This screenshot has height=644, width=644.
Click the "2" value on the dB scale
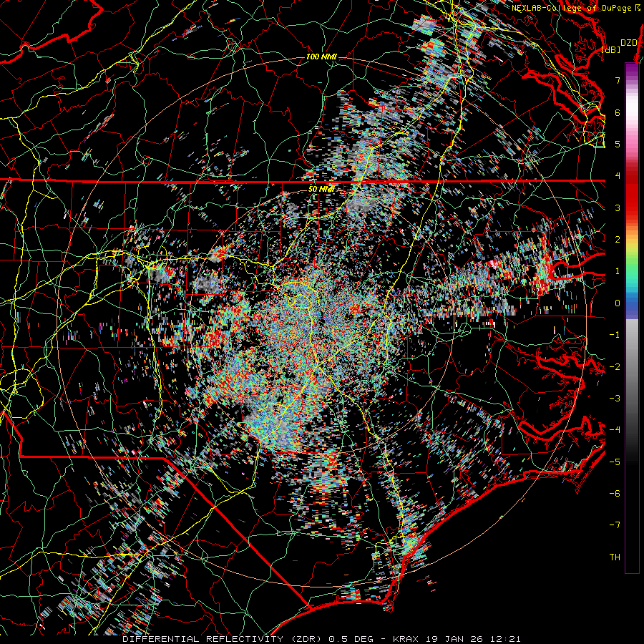(x=618, y=240)
